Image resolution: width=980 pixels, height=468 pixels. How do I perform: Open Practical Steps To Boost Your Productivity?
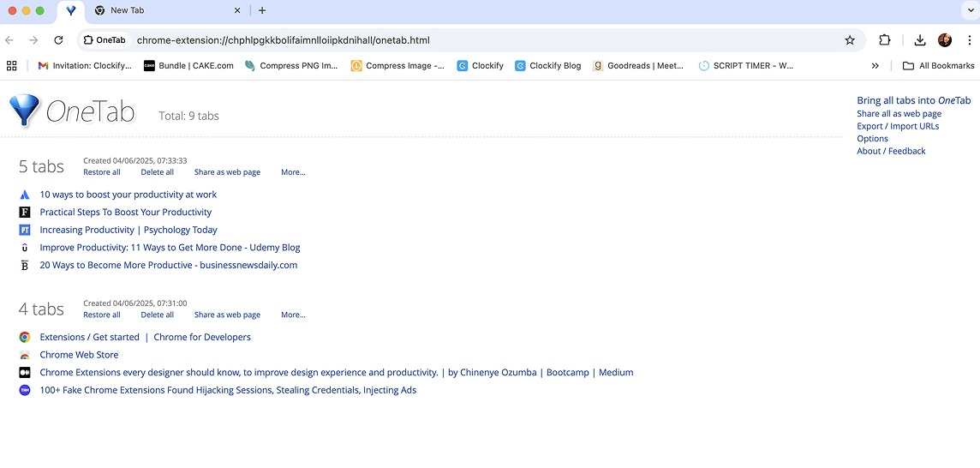pos(126,212)
